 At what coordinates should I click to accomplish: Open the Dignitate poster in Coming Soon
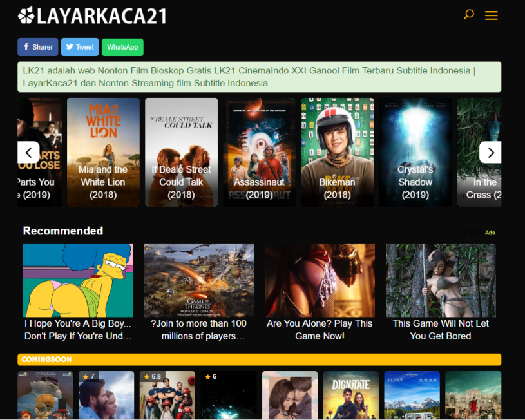click(x=350, y=394)
